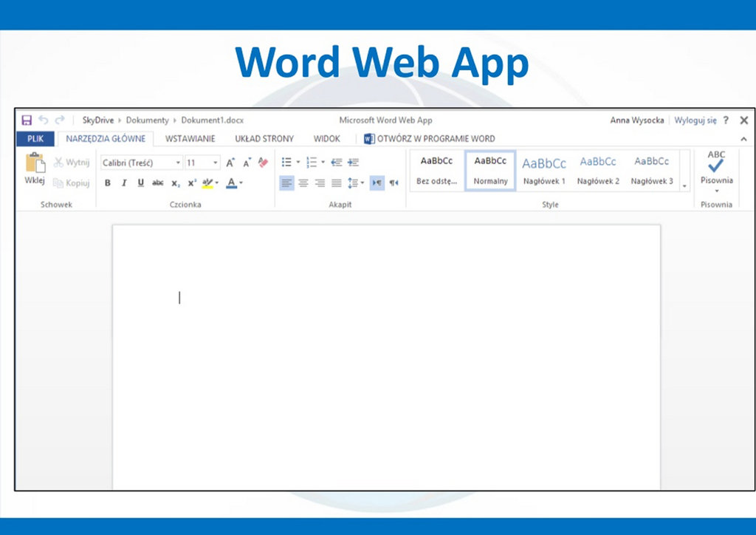This screenshot has width=756, height=535.
Task: Apply the Nagłówek 3 style
Action: 652,171
